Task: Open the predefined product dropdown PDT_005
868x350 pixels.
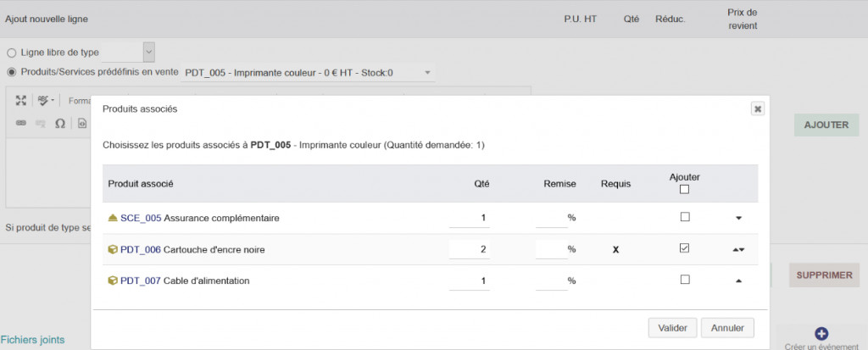Action: pos(309,73)
